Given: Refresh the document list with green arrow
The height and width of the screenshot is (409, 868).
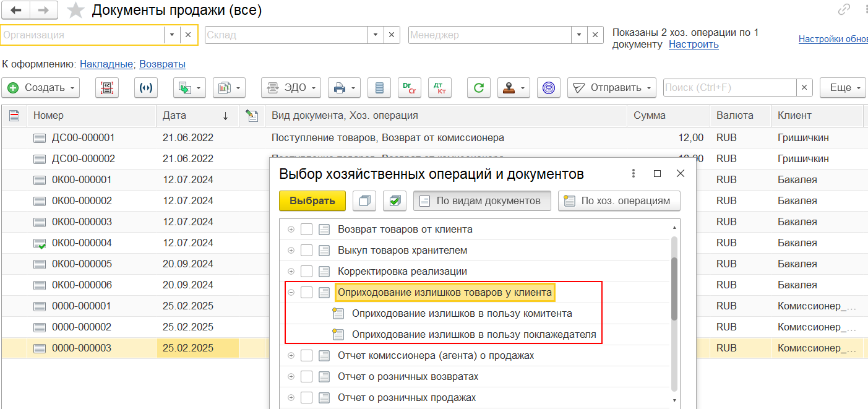Looking at the screenshot, I should [x=478, y=88].
